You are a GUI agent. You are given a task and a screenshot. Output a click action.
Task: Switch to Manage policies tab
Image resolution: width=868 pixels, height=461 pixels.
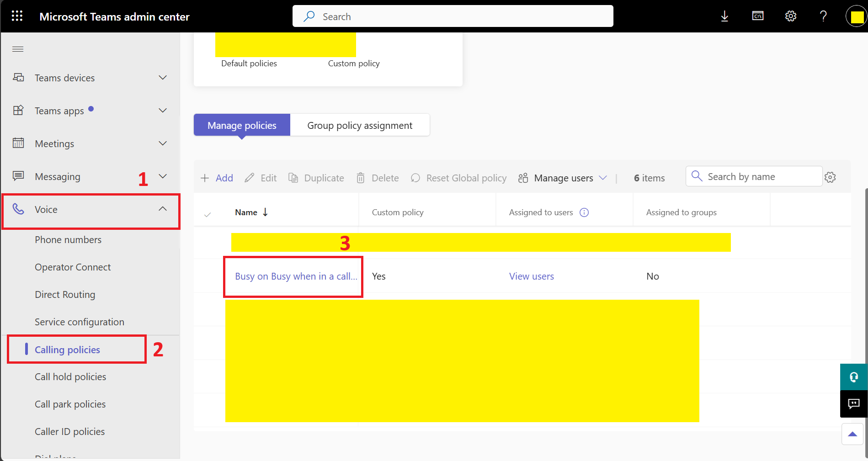(x=242, y=125)
